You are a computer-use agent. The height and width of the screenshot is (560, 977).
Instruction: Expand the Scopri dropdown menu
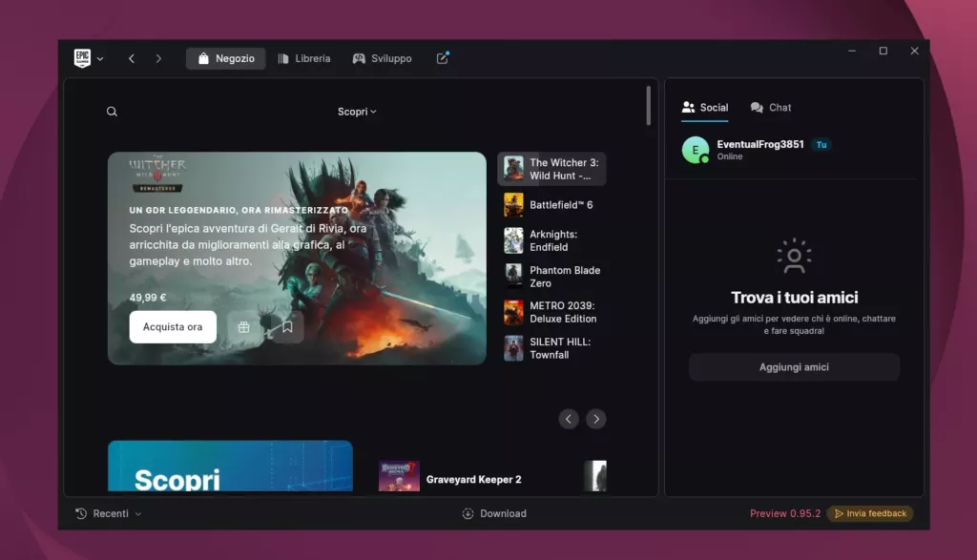tap(357, 112)
